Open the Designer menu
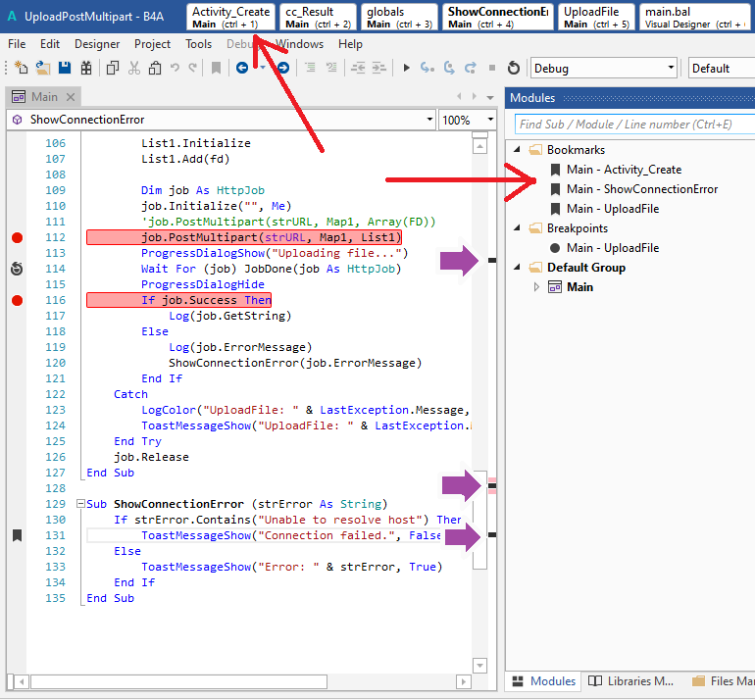Viewport: 755px width, 700px height. 97,44
